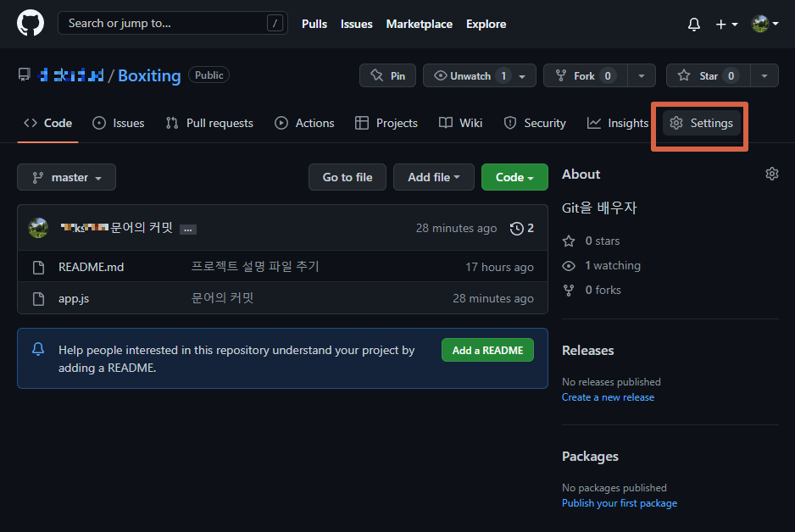View the 0 forks link

tap(592, 290)
